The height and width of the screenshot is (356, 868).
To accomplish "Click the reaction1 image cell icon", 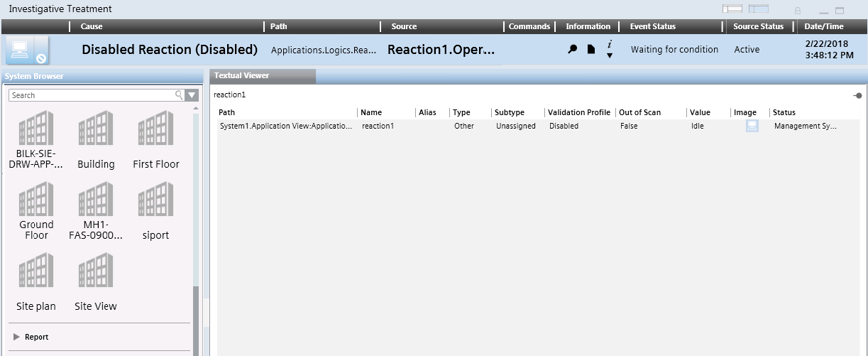I will [x=752, y=126].
